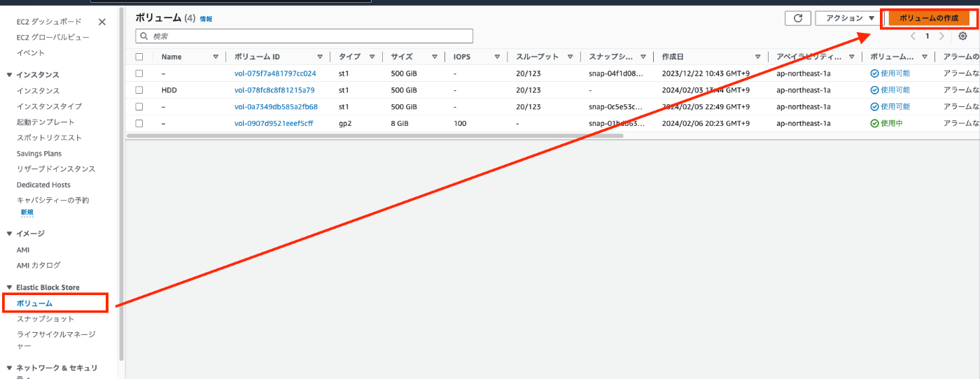Go to next page arrow

[941, 36]
